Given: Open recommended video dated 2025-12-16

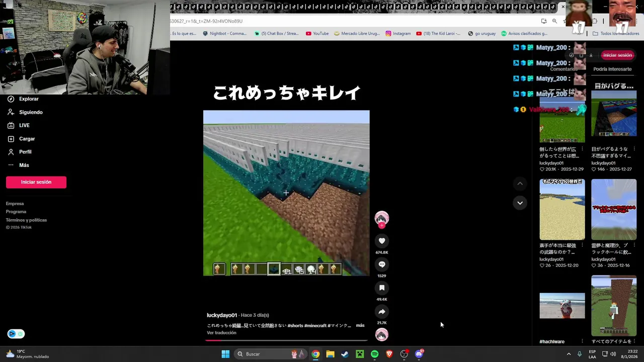Looking at the screenshot, I should click(x=614, y=209).
